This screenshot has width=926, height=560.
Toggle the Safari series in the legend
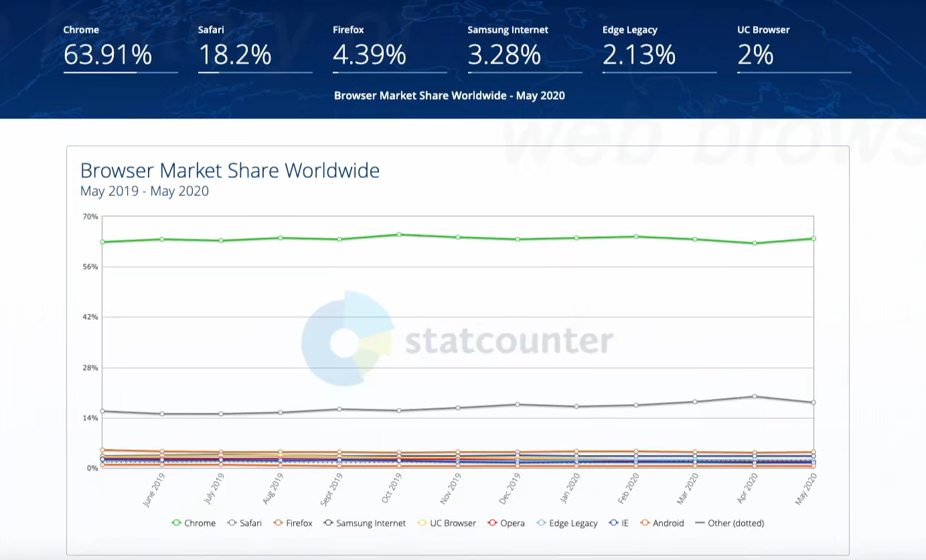point(244,523)
